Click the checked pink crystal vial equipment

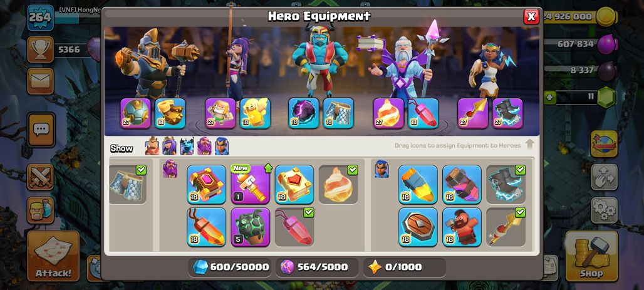294,227
